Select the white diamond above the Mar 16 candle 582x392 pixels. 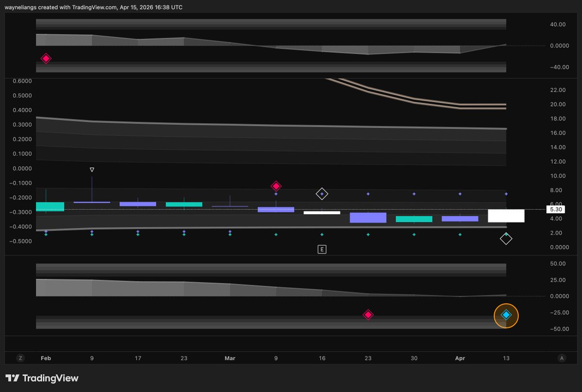tap(322, 194)
